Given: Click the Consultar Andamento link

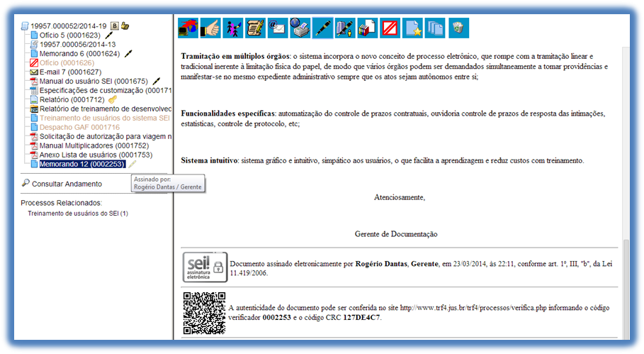Looking at the screenshot, I should pos(67,184).
